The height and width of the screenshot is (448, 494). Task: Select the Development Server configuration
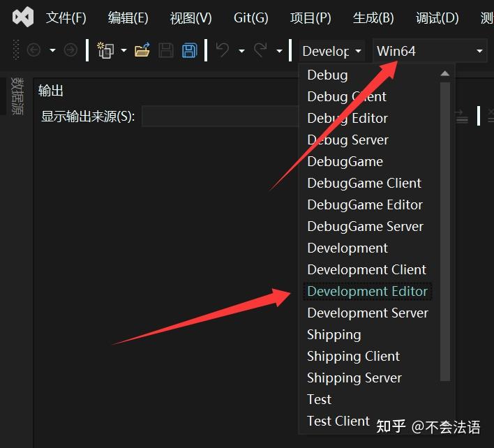pos(369,313)
